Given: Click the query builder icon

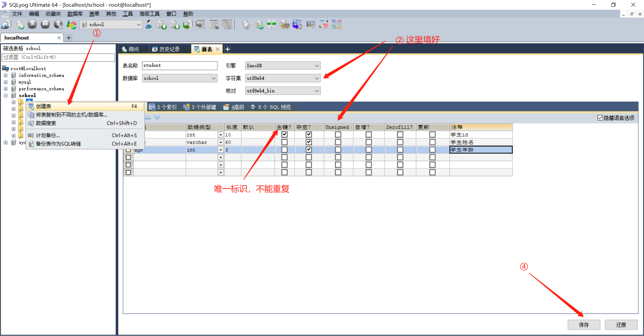Looking at the screenshot, I should click(x=324, y=25).
